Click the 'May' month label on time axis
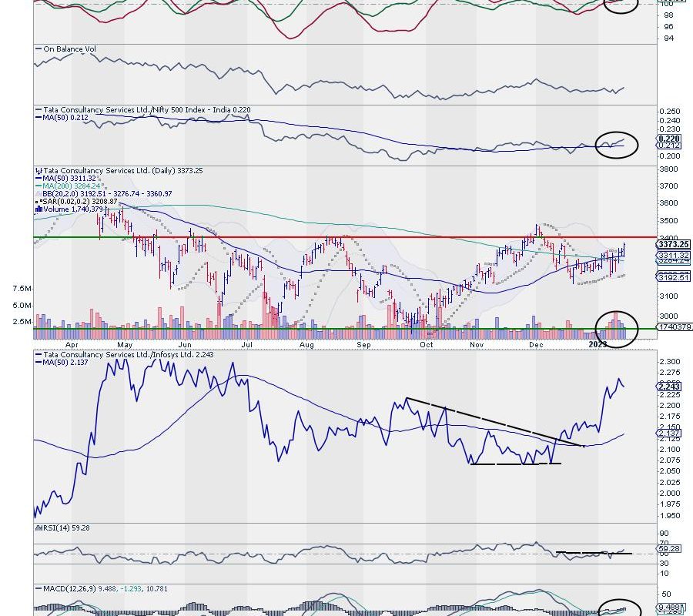Image resolution: width=693 pixels, height=616 pixels. coord(125,345)
